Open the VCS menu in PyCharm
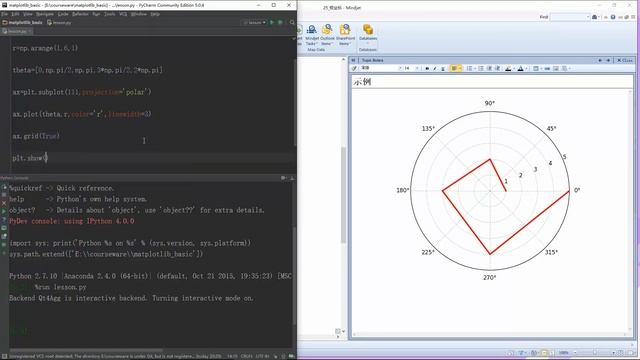This screenshot has height=360, width=640. pos(123,14)
